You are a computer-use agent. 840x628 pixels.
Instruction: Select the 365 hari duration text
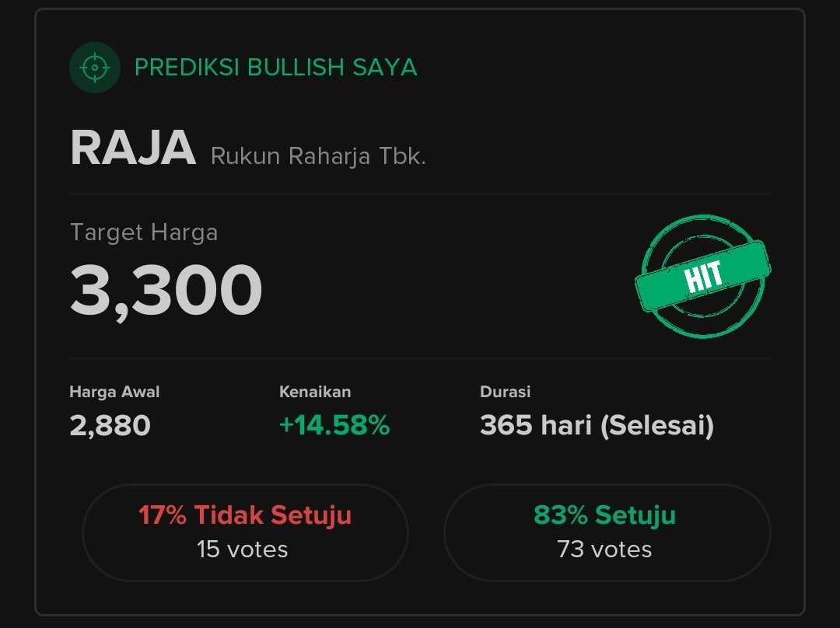point(536,426)
